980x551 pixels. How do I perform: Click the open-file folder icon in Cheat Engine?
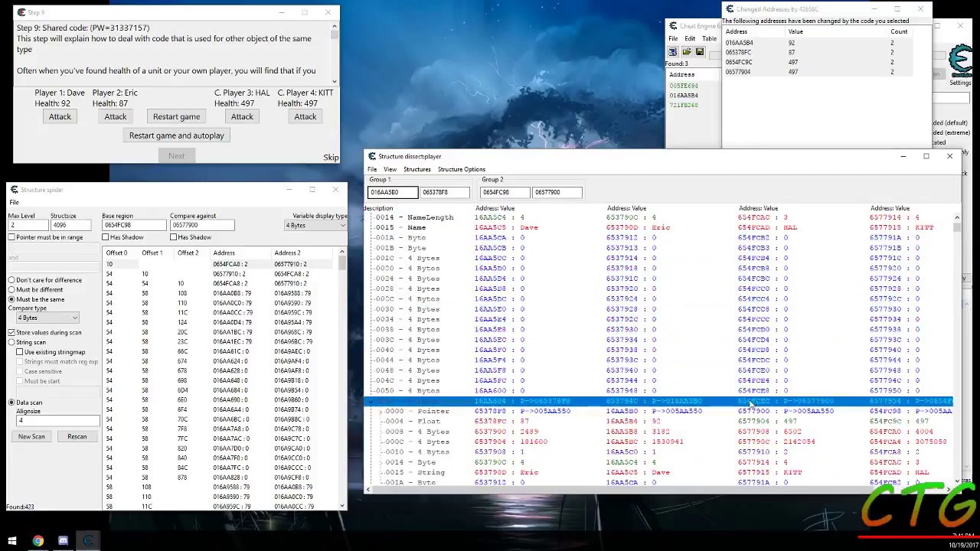[687, 51]
